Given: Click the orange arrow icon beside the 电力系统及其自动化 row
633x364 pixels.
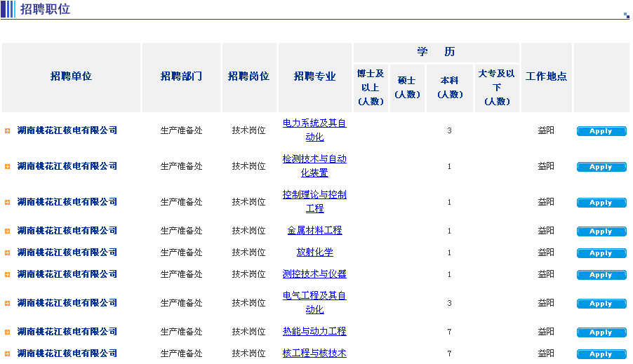Looking at the screenshot, I should point(7,130).
